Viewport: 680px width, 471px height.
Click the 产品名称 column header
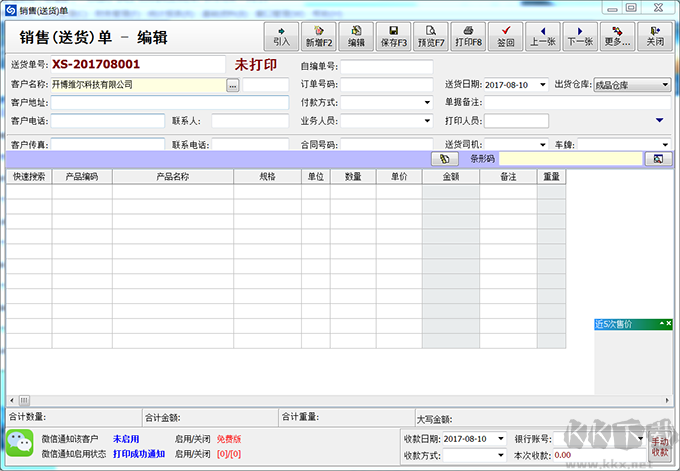pos(172,176)
